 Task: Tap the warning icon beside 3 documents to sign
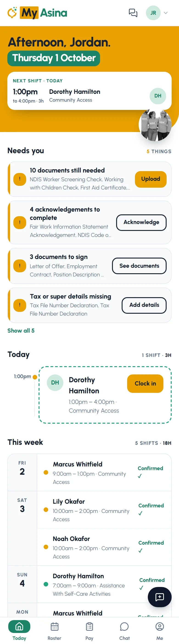click(x=20, y=266)
